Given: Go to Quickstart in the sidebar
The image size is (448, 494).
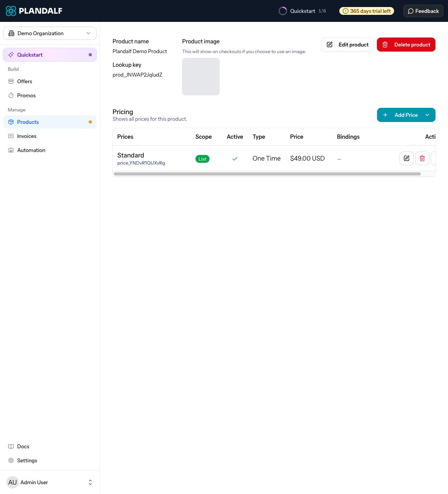Looking at the screenshot, I should click(x=50, y=55).
